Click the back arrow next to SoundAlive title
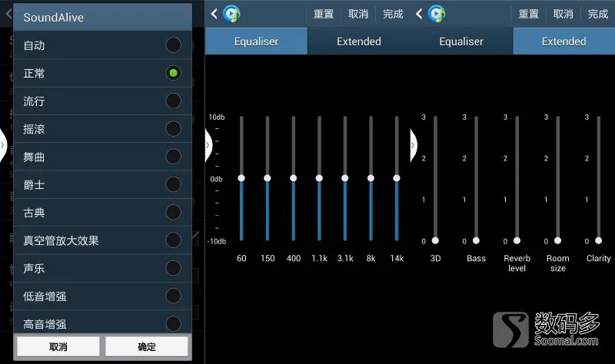The height and width of the screenshot is (364, 615). click(x=8, y=15)
